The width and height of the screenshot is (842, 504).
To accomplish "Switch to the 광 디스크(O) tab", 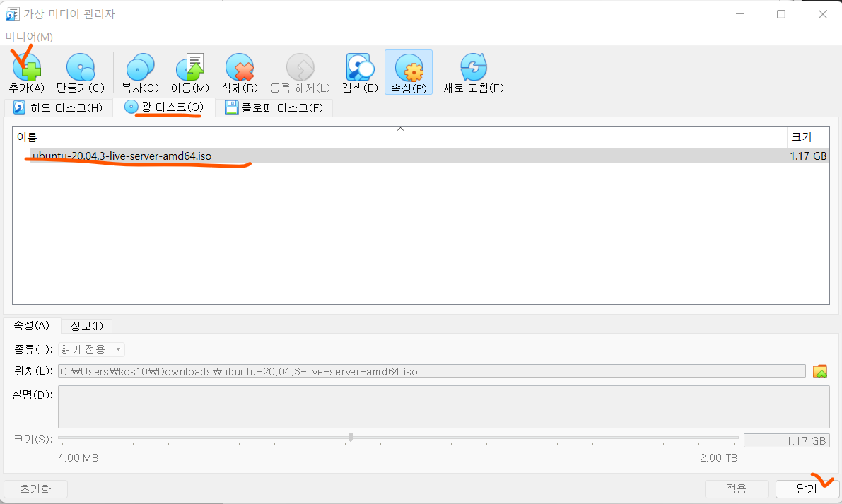I will [x=164, y=107].
